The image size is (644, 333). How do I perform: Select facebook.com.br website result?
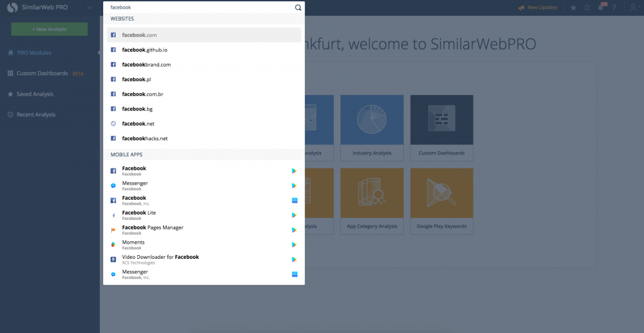pos(204,94)
